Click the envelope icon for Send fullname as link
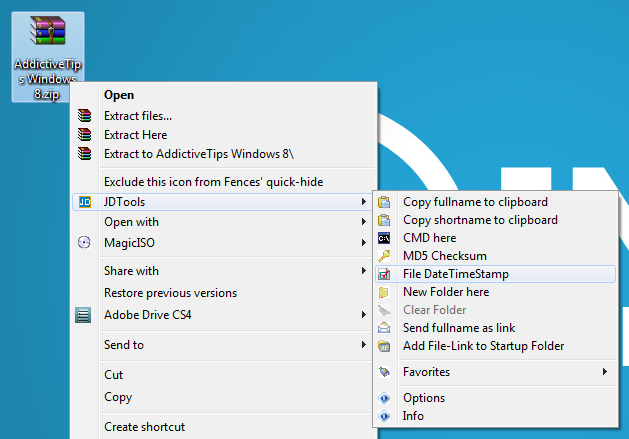Image resolution: width=629 pixels, height=439 pixels. coord(384,328)
